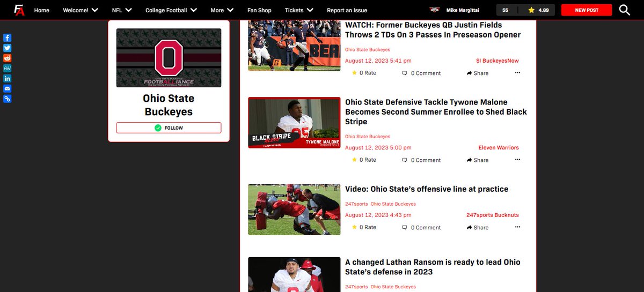Rate the Tywone Malone article star
644x292 pixels.
pyautogui.click(x=354, y=160)
